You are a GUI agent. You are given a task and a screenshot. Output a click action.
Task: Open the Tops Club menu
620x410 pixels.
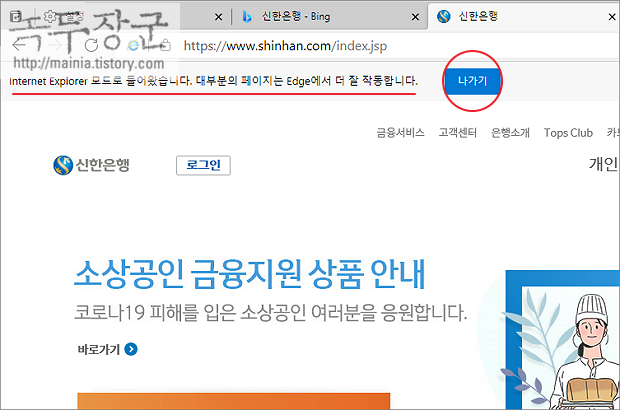click(568, 133)
